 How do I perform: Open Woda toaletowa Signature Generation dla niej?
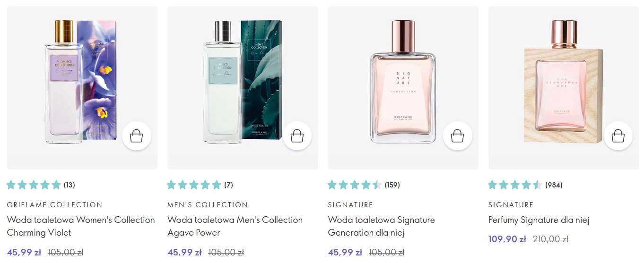click(x=381, y=226)
